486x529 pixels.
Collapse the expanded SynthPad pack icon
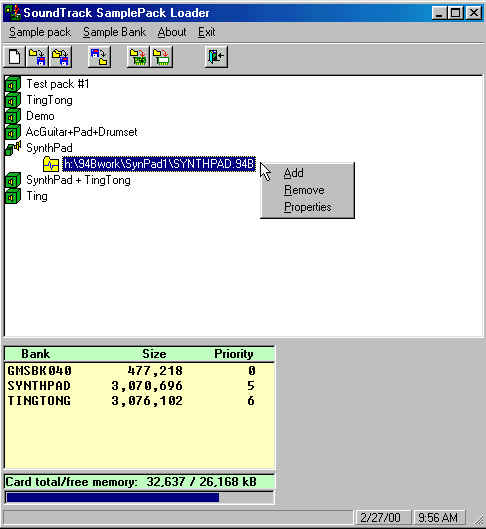pyautogui.click(x=13, y=148)
